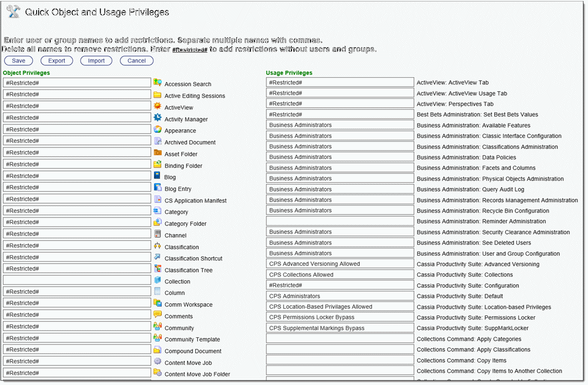Screen dimensions: 588x385
Task: Click the Accession Search icon
Action: [158, 83]
